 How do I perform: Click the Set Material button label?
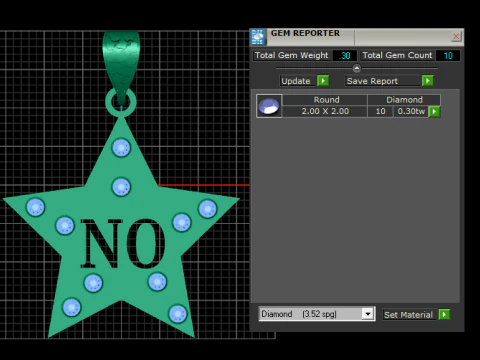pyautogui.click(x=408, y=315)
